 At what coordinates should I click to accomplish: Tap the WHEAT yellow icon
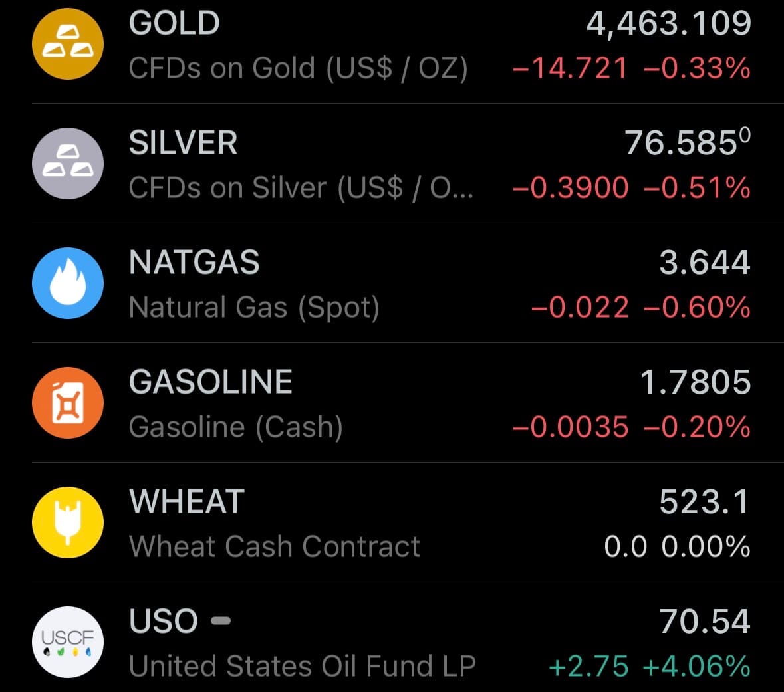pos(68,522)
